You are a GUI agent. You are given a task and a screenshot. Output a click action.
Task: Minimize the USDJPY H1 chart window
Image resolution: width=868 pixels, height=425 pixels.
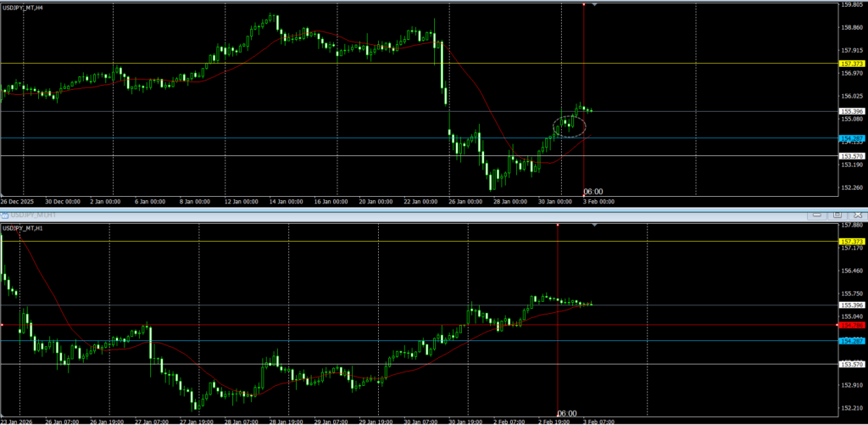pos(818,215)
